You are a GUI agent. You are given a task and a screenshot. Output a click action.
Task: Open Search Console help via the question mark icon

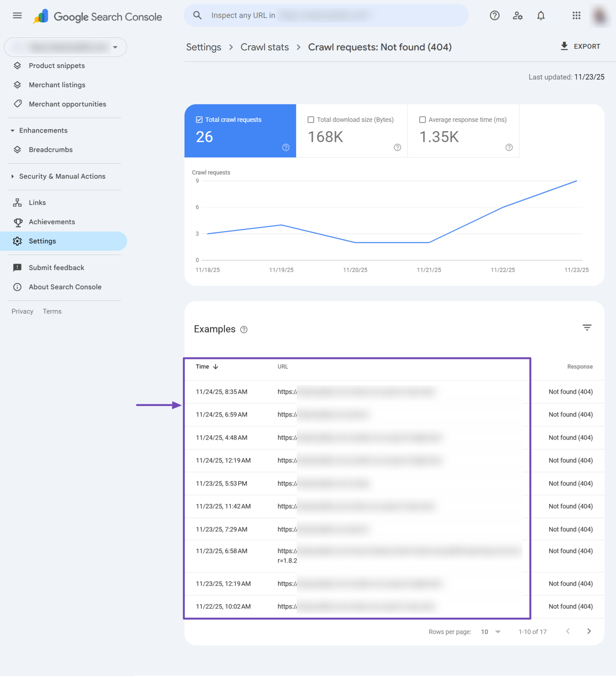pos(495,15)
